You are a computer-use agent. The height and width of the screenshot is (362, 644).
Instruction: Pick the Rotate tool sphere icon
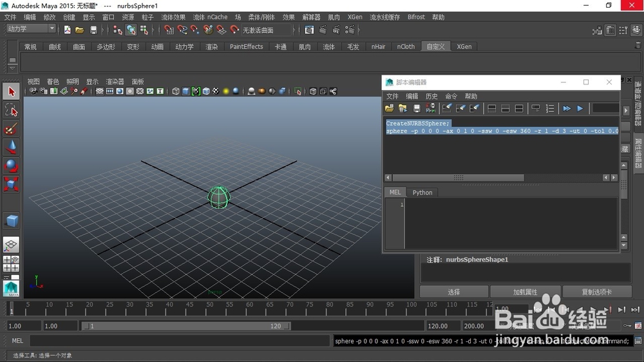click(11, 166)
